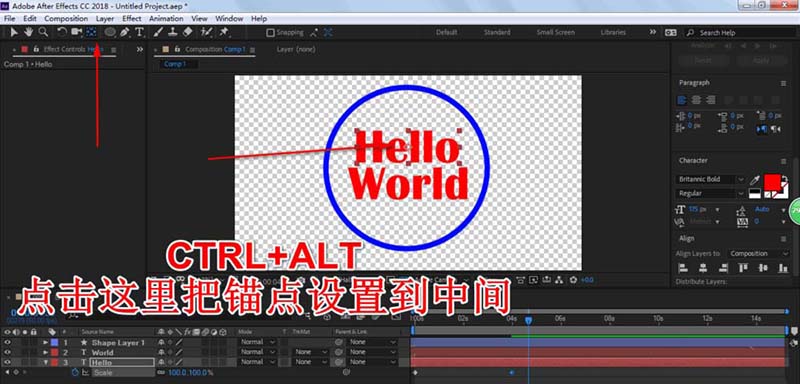
Task: Select the Ellipse shape tool
Action: [110, 32]
